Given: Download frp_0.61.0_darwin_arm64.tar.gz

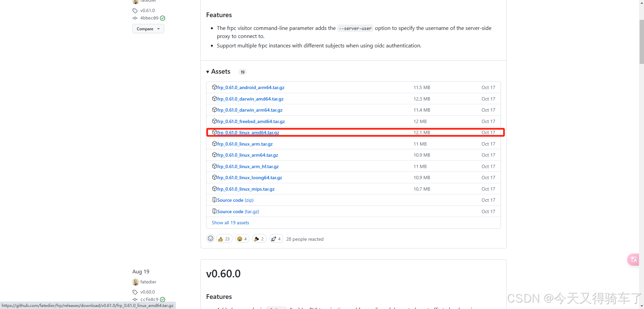Looking at the screenshot, I should 249,110.
